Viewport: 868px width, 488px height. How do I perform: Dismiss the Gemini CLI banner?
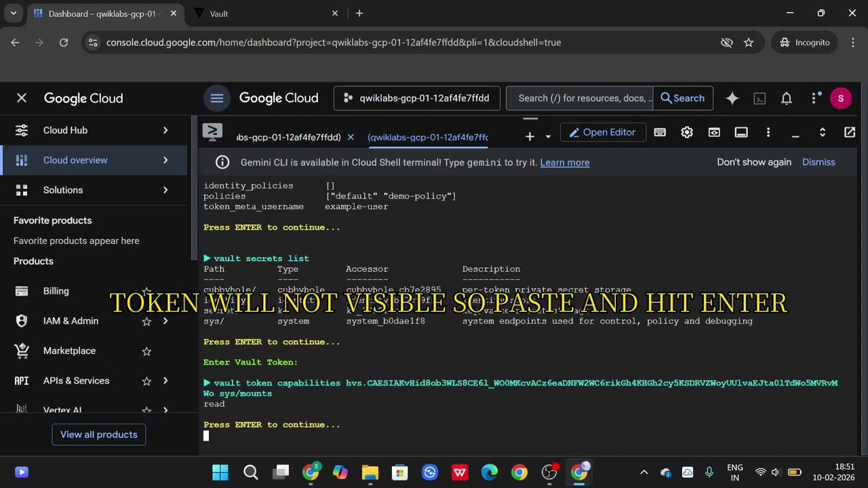click(818, 162)
